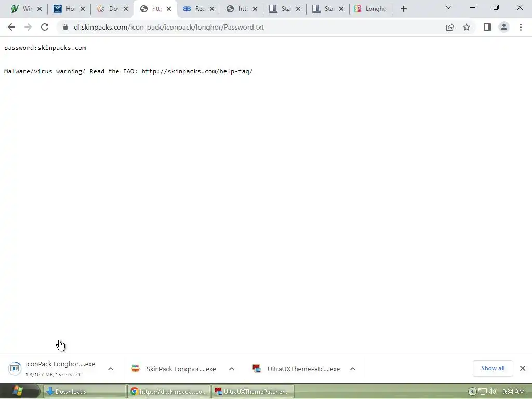Close the Do tab
Image resolution: width=532 pixels, height=399 pixels.
[126, 9]
